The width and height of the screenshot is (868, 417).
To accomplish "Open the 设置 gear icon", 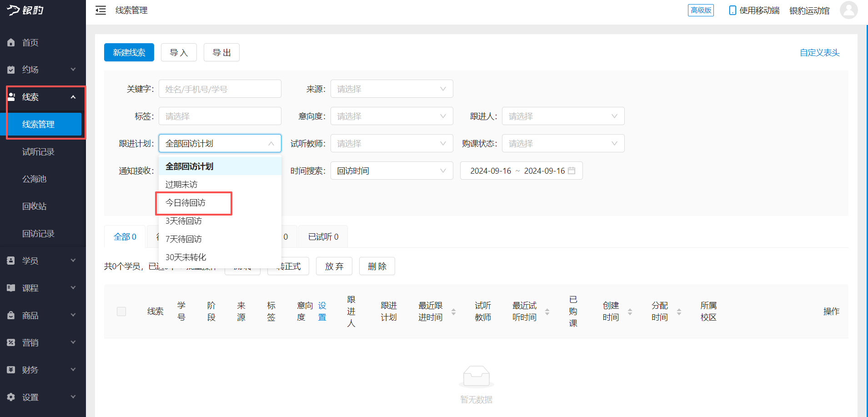I will coord(11,397).
